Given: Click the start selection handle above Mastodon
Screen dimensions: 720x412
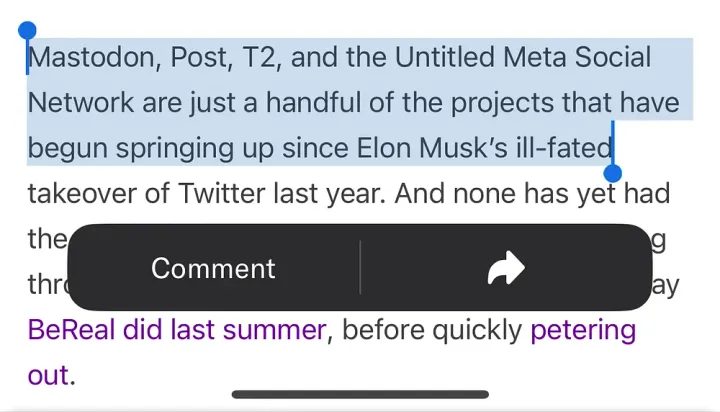Looking at the screenshot, I should 28,32.
